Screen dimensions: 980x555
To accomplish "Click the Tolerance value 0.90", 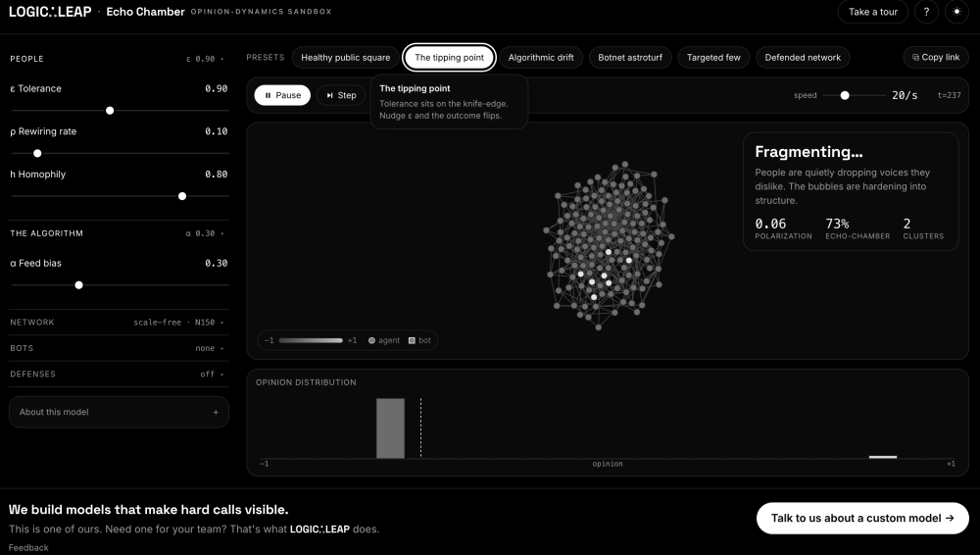I will 217,89.
